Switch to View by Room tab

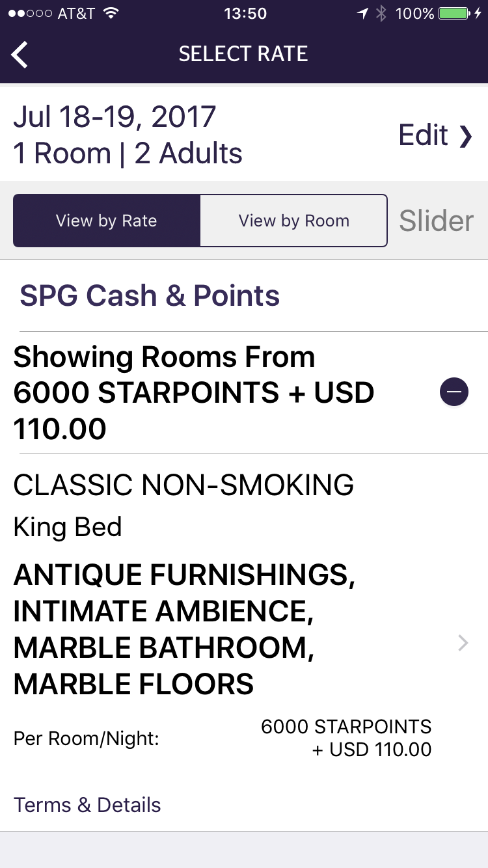click(x=293, y=221)
